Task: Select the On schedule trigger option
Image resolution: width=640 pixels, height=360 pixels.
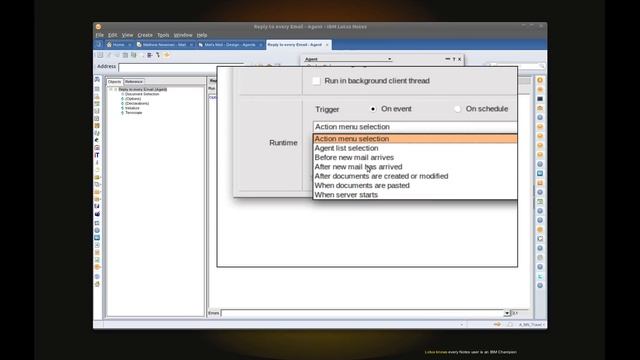Action: [457, 109]
